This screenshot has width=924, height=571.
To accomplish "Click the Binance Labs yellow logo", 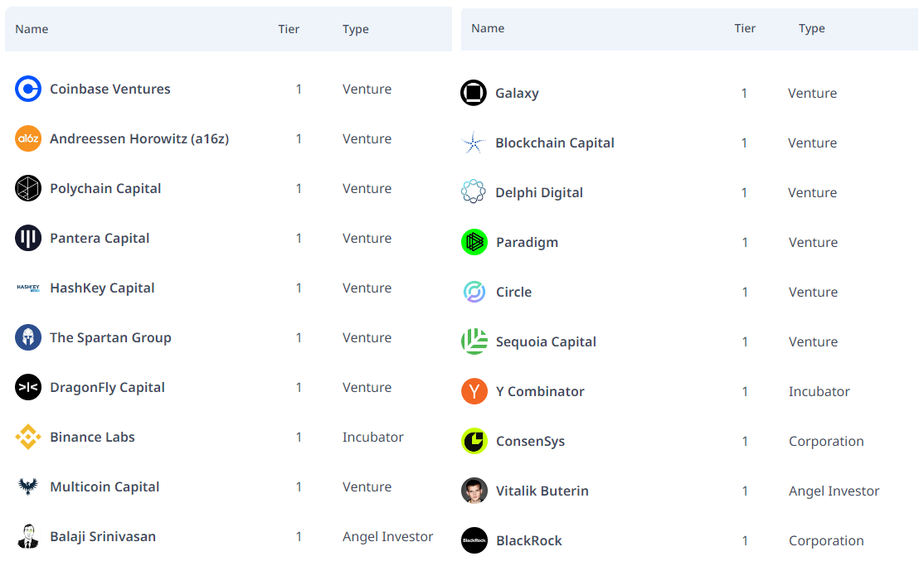I will point(28,437).
